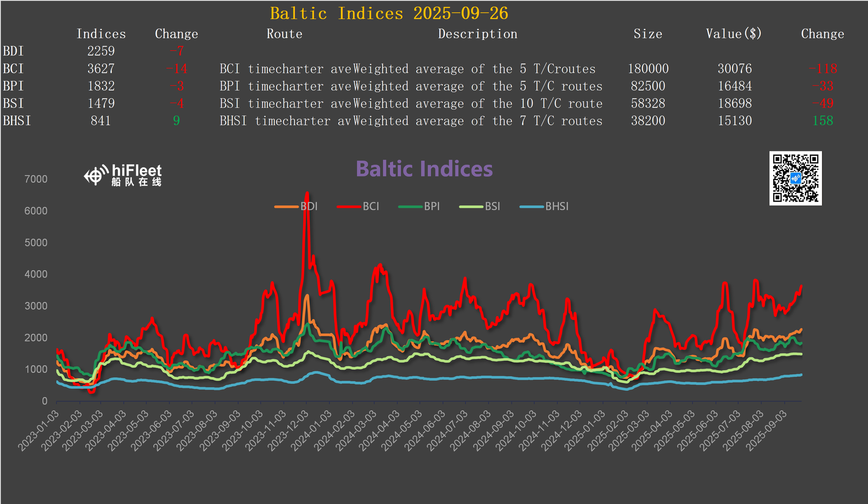The image size is (868, 504).
Task: Click the 7000 y-axis label
Action: [36, 179]
